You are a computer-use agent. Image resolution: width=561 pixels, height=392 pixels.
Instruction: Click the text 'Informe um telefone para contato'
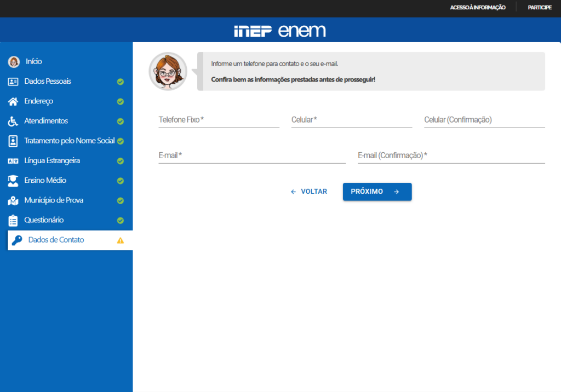click(x=255, y=64)
